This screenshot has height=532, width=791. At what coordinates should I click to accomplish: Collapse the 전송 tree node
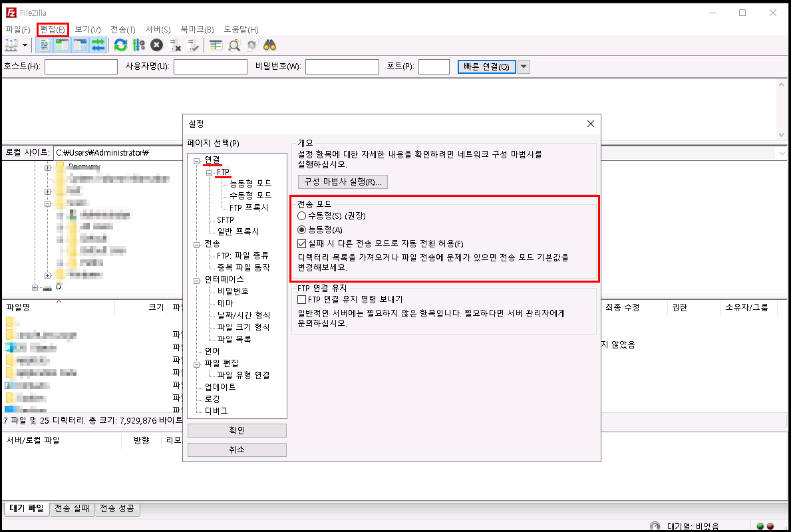pyautogui.click(x=197, y=245)
